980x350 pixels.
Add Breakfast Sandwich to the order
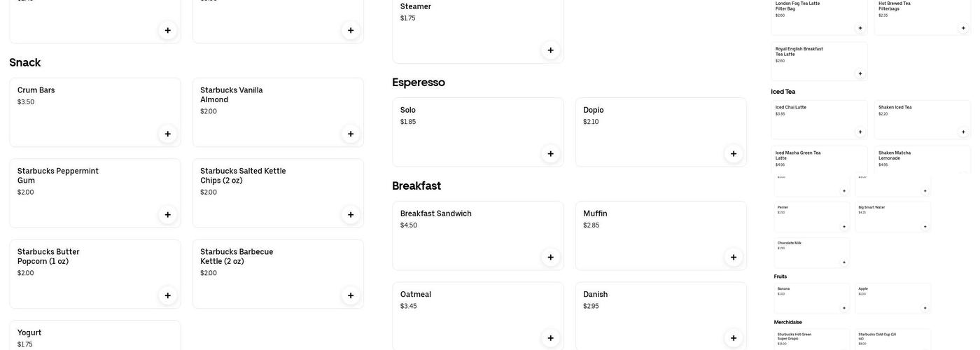point(550,258)
